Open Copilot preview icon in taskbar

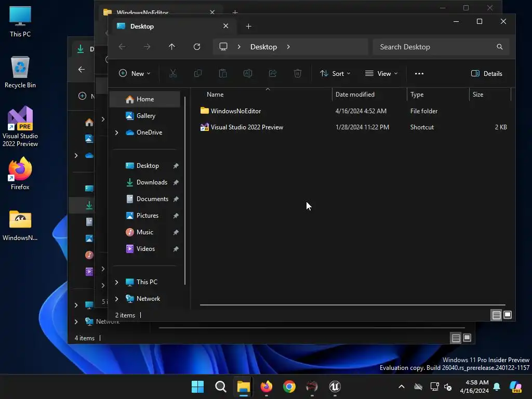pyautogui.click(x=515, y=387)
